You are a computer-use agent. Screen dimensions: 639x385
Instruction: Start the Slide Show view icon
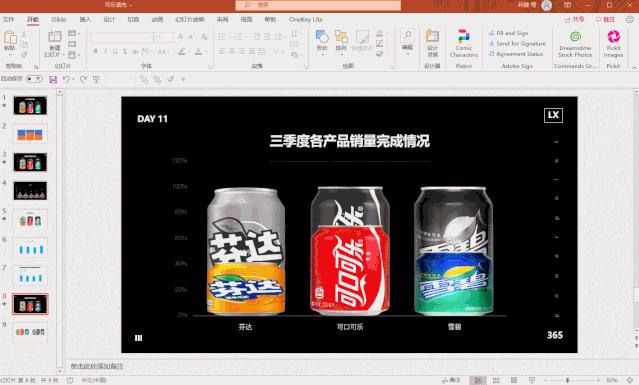531,380
